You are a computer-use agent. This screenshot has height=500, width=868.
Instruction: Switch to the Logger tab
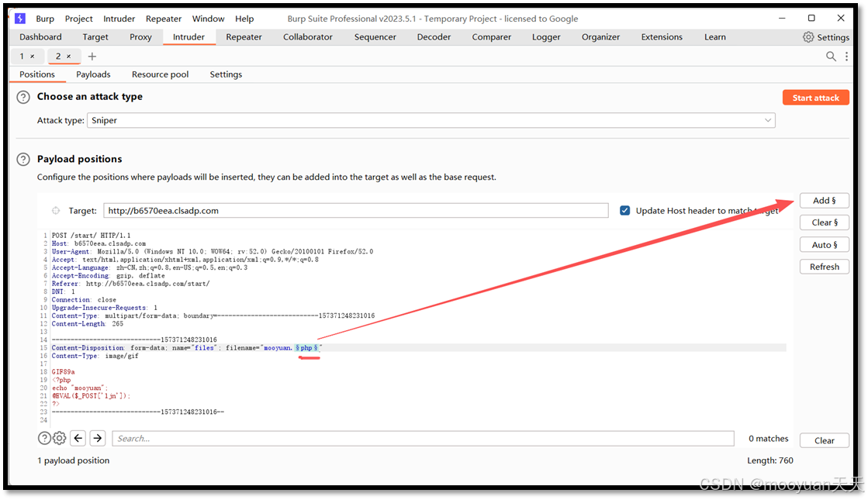[x=546, y=37]
